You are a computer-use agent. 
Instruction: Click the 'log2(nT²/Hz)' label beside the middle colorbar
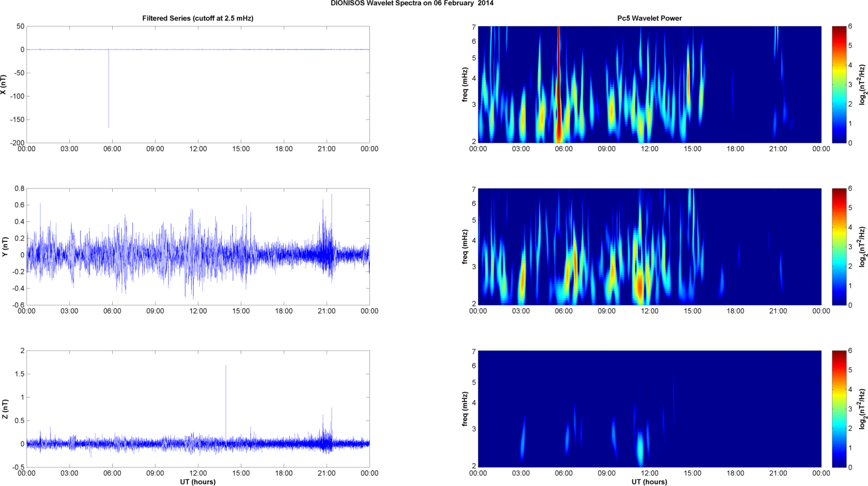click(863, 246)
